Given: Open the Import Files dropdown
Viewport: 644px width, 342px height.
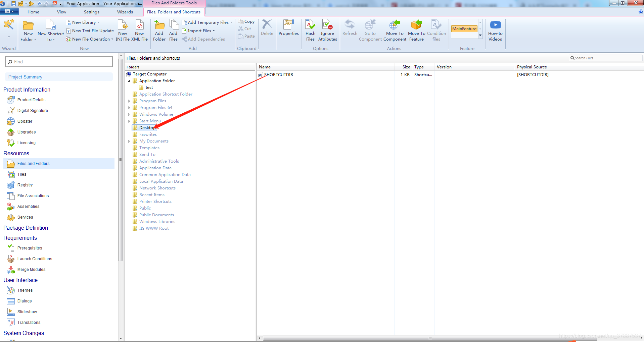Looking at the screenshot, I should point(198,31).
